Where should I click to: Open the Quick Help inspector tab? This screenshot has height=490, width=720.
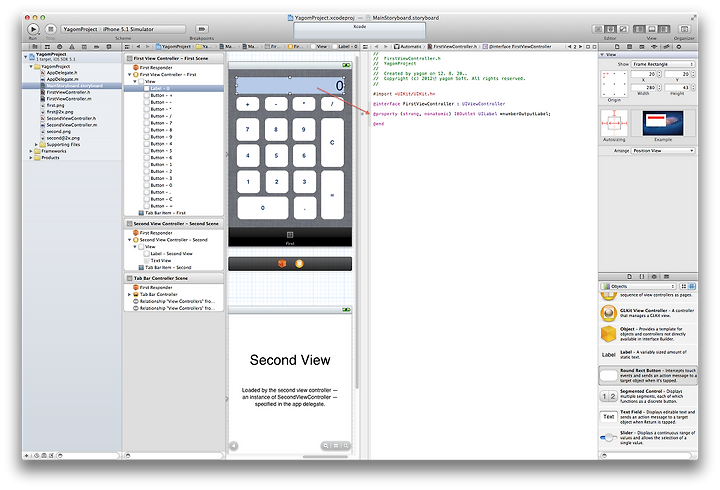point(630,46)
